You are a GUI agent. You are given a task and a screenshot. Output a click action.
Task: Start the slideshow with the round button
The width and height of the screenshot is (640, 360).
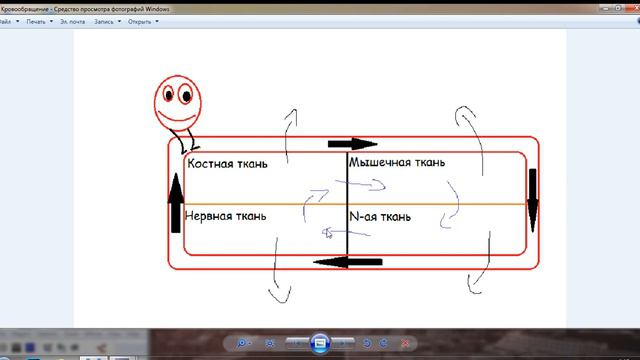(320, 343)
